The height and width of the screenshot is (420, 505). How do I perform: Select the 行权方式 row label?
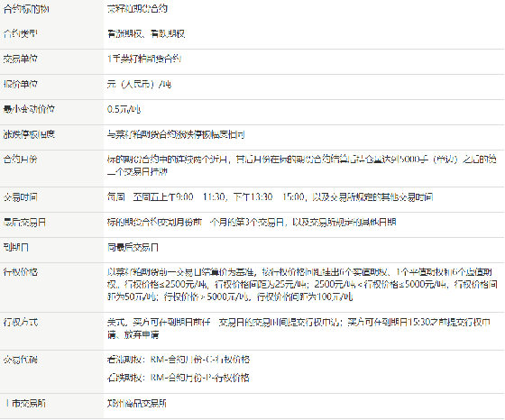[20, 322]
